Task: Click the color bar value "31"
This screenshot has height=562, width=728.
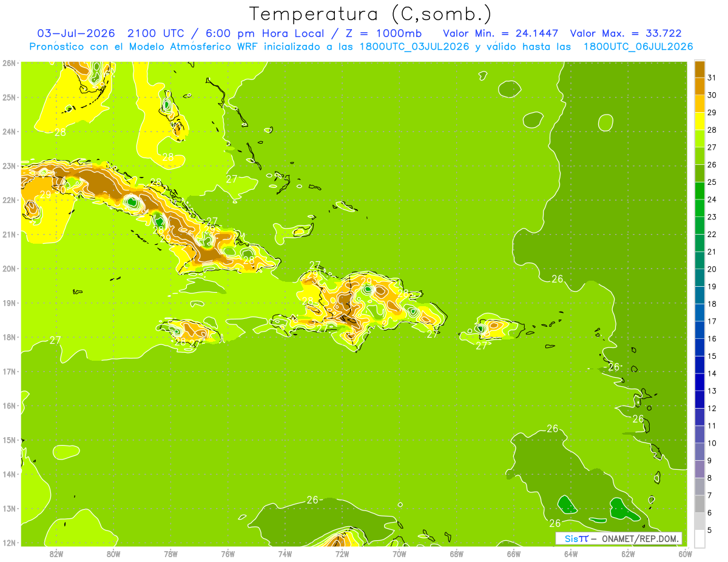Action: (x=712, y=78)
